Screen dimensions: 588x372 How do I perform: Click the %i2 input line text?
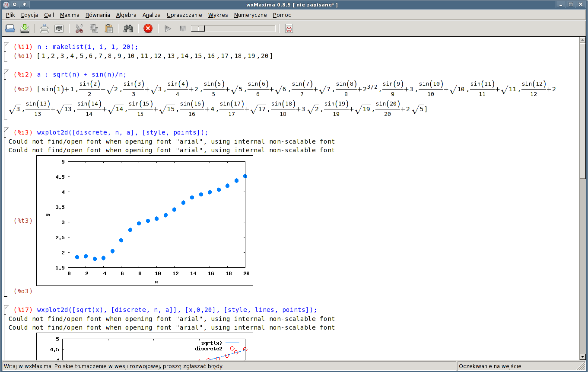[x=82, y=74]
